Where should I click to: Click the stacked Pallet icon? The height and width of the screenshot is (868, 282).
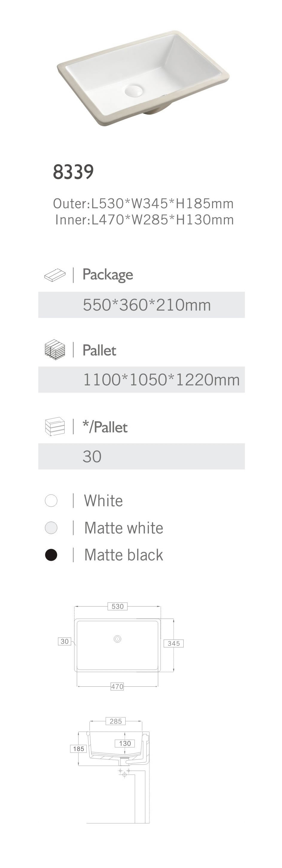[x=55, y=349]
